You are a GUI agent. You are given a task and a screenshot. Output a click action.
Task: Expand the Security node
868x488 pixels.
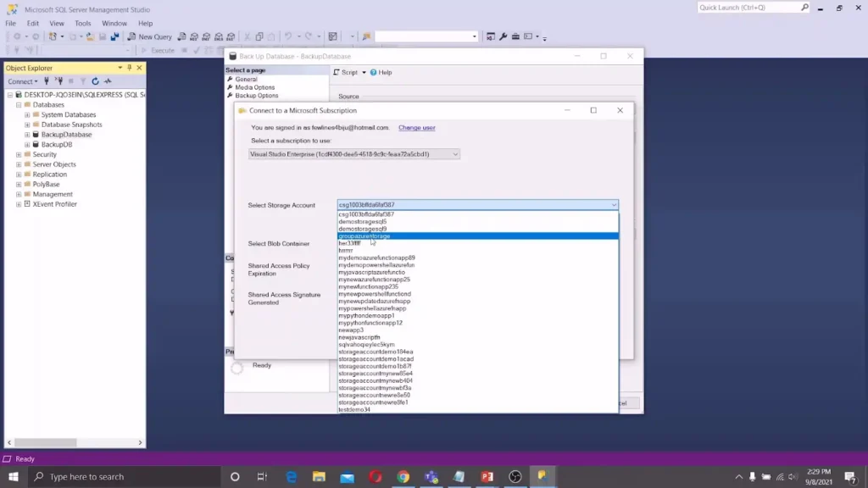point(19,154)
